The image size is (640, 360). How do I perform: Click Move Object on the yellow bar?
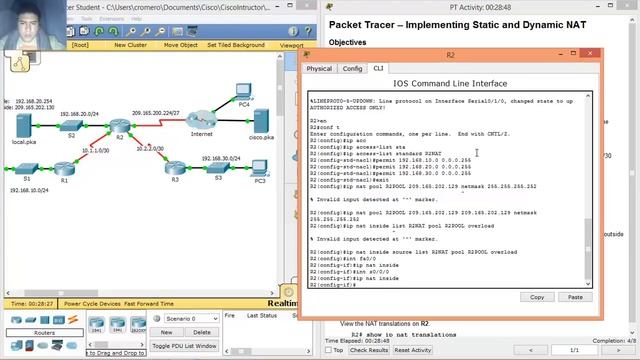pyautogui.click(x=180, y=45)
